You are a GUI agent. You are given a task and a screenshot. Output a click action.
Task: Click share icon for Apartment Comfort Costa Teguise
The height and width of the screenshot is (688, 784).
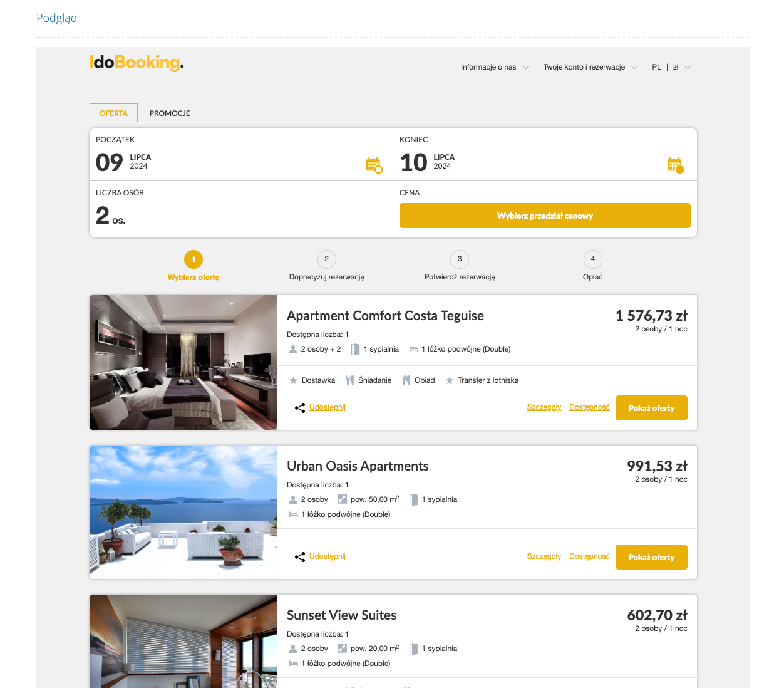[x=300, y=408]
